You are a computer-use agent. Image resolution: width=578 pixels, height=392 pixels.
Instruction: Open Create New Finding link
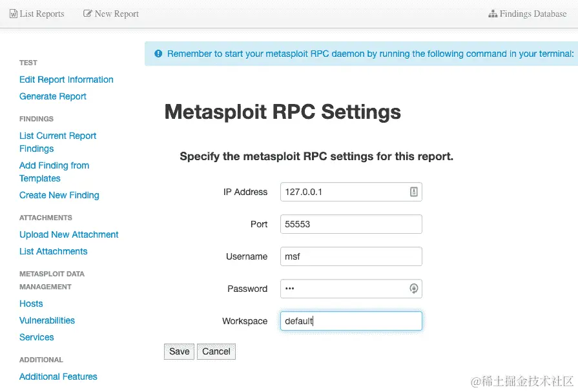(59, 195)
